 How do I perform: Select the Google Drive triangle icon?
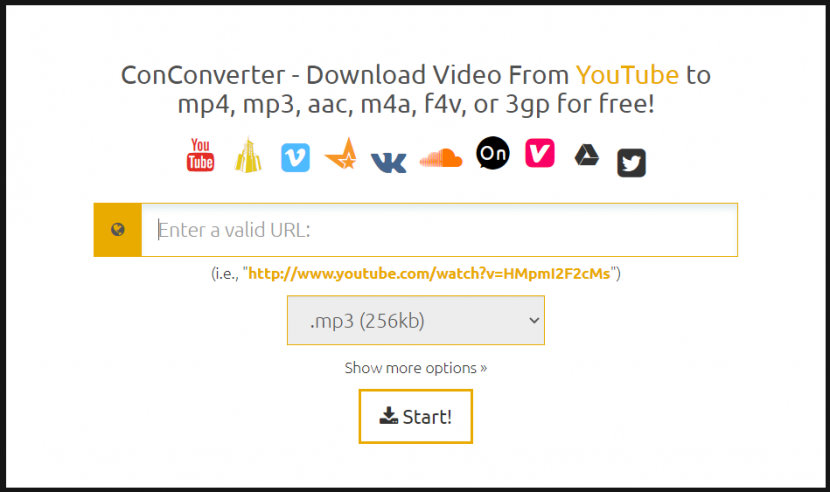[587, 155]
